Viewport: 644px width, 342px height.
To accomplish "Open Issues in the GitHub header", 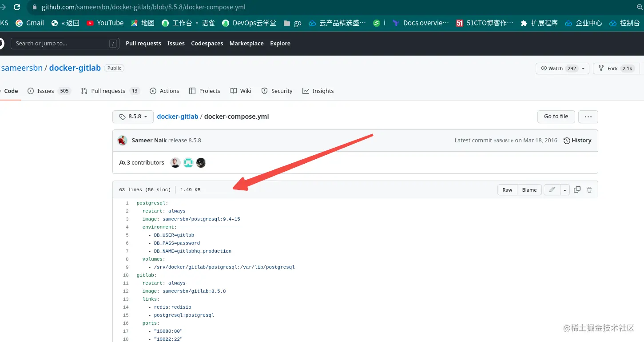I will point(176,44).
